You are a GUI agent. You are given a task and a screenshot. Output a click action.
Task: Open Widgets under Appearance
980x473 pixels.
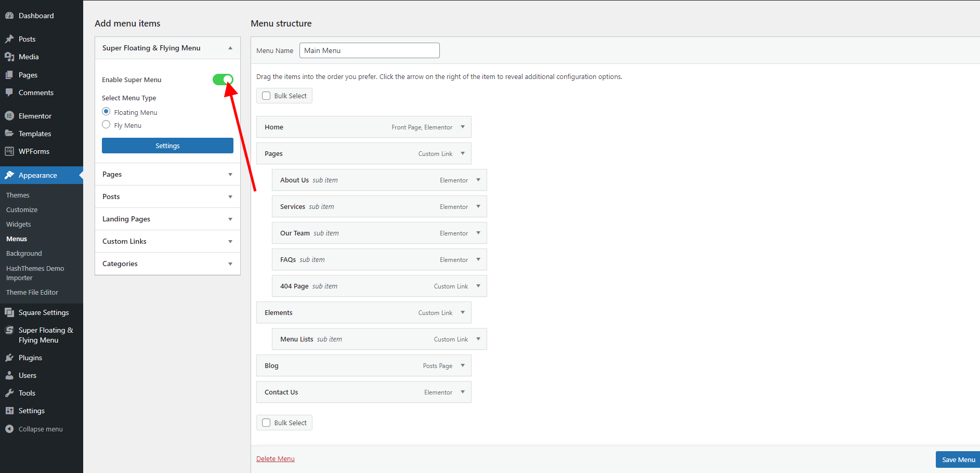(19, 225)
